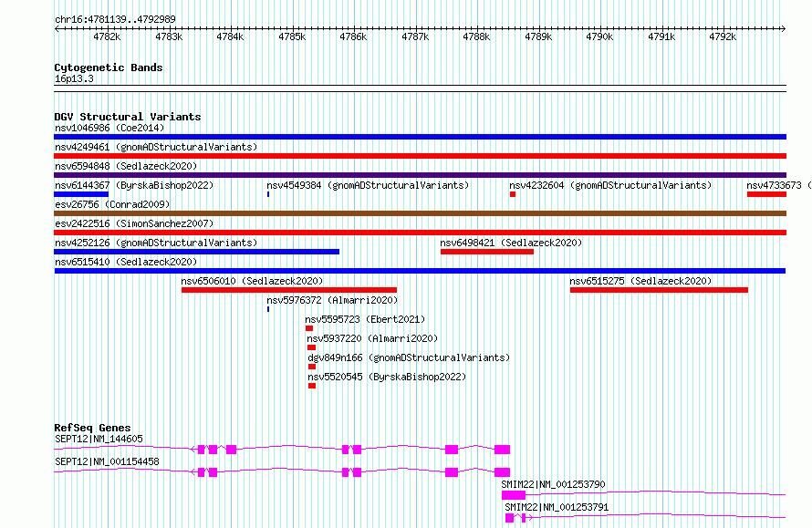
Task: Select the nsv6498421 Sedlazeck2020 red bar
Action: 487,252
